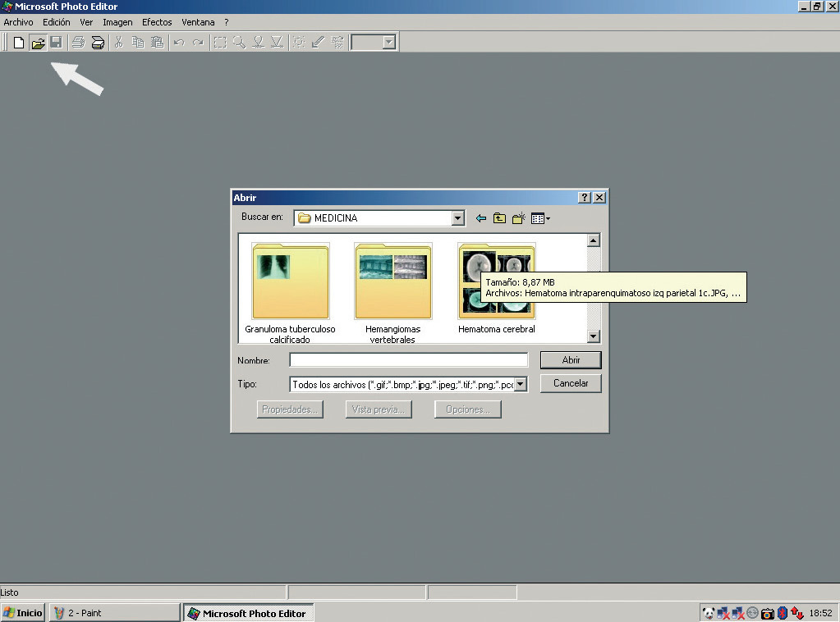Screen dimensions: 840x622
Task: Go back using the dialog's back arrow
Action: coord(481,218)
